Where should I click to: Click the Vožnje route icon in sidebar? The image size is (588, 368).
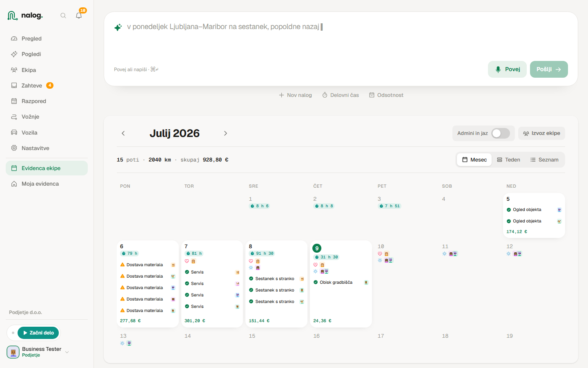[14, 117]
